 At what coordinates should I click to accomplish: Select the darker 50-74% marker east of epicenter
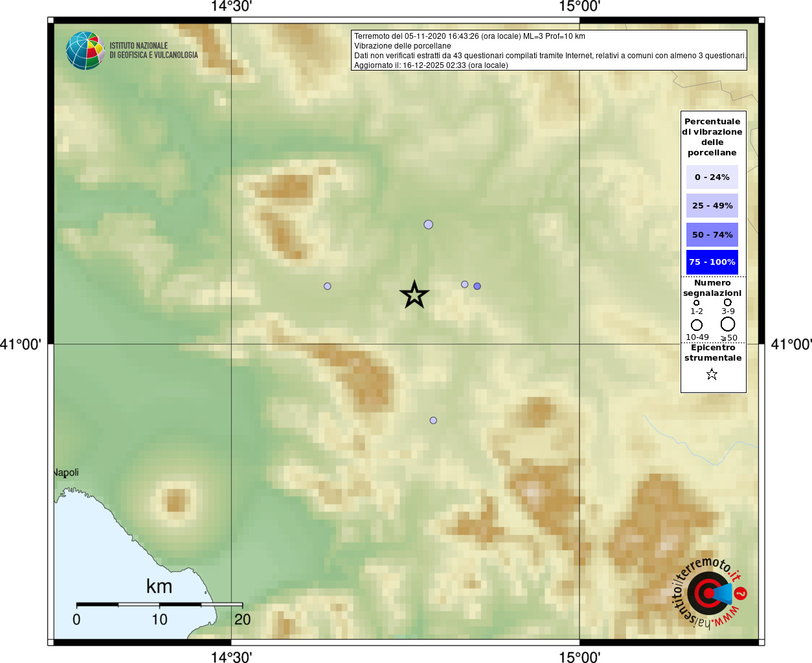477,286
